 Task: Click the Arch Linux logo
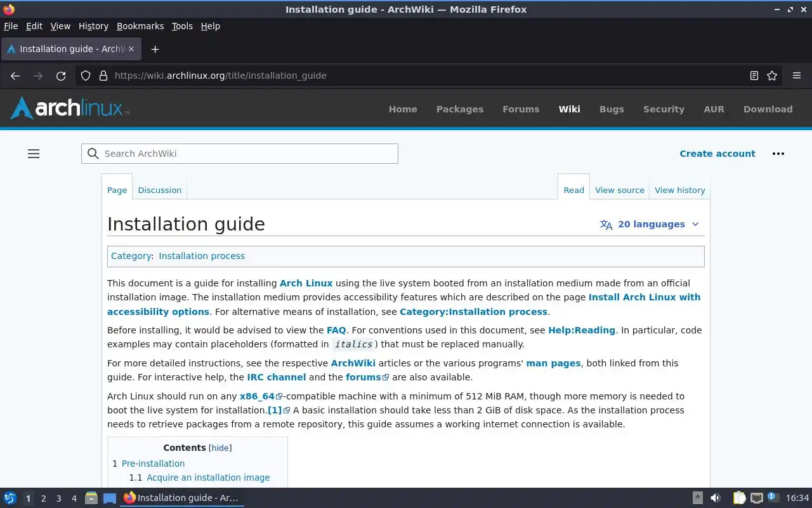pos(70,108)
